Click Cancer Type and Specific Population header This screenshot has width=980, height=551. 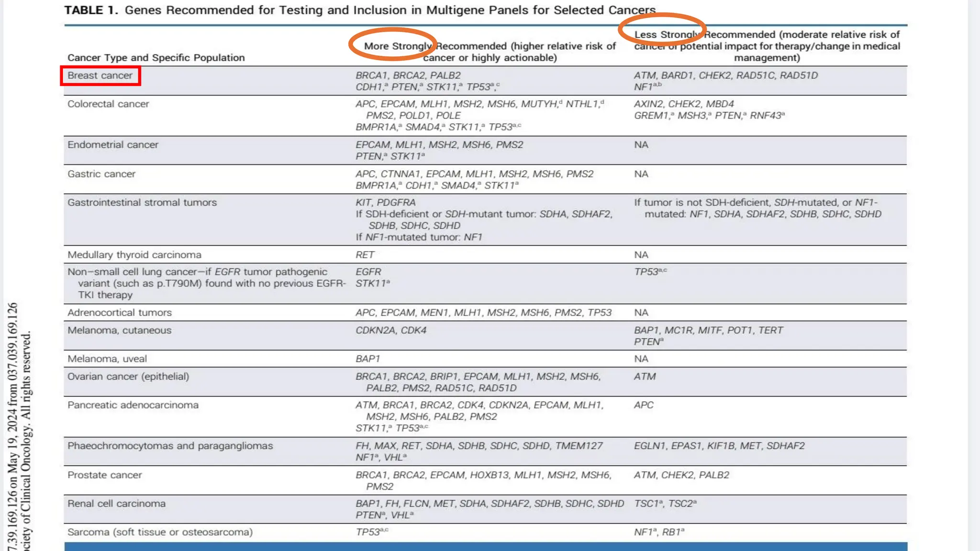[x=156, y=58]
